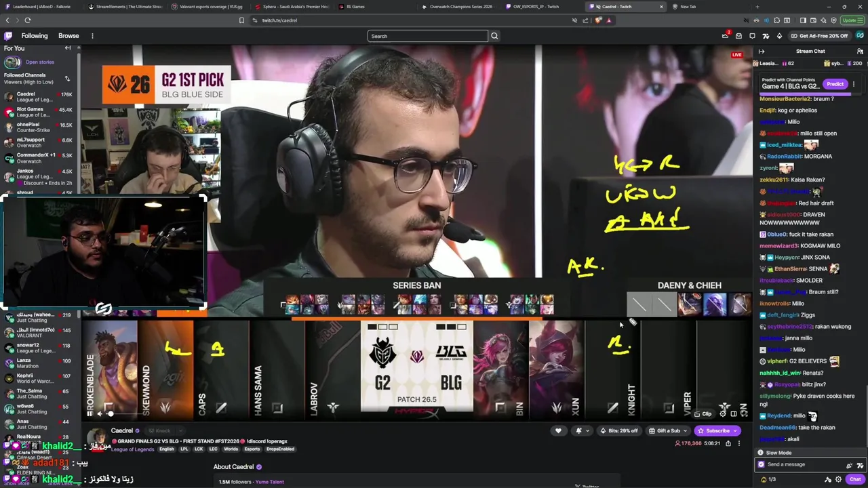This screenshot has height=488, width=868.
Task: Open the channel points 1/3 balance
Action: pyautogui.click(x=768, y=479)
